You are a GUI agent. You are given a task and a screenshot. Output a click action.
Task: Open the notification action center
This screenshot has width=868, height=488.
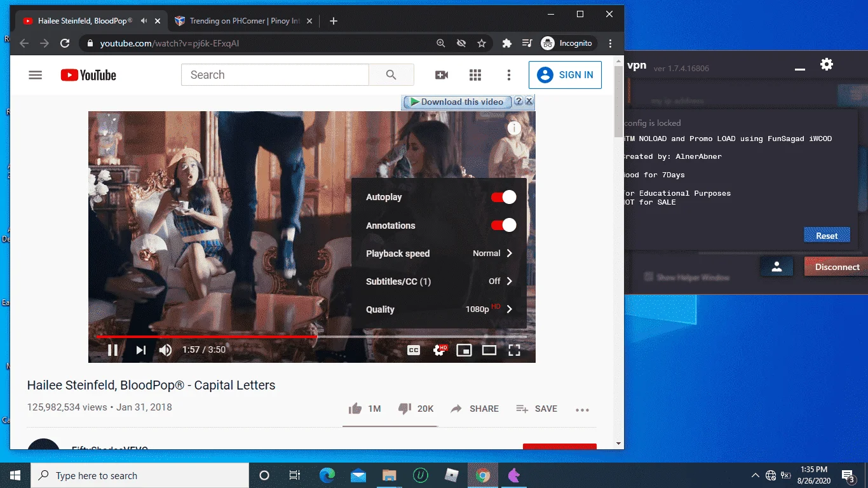(x=848, y=475)
